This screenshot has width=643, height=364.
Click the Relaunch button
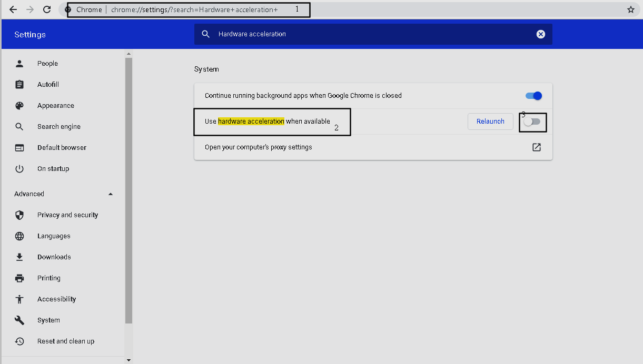point(490,122)
